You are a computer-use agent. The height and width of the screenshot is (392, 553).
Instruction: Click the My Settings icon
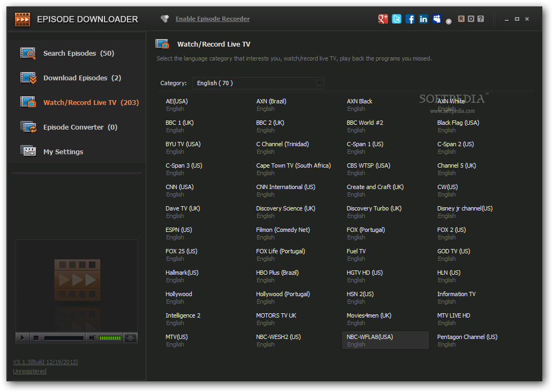pyautogui.click(x=28, y=151)
